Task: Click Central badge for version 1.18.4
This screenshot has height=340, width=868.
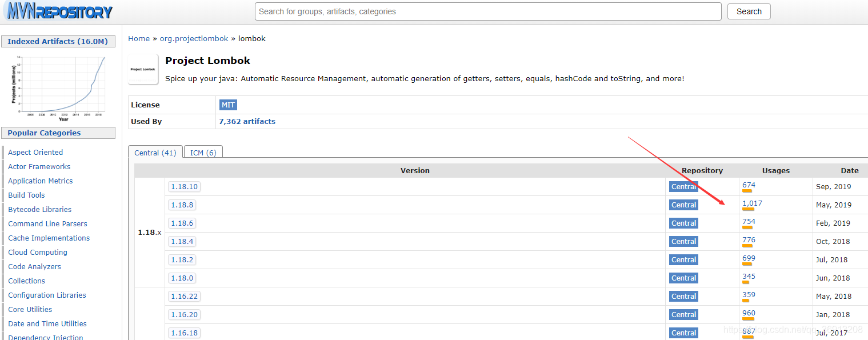Action: tap(683, 241)
